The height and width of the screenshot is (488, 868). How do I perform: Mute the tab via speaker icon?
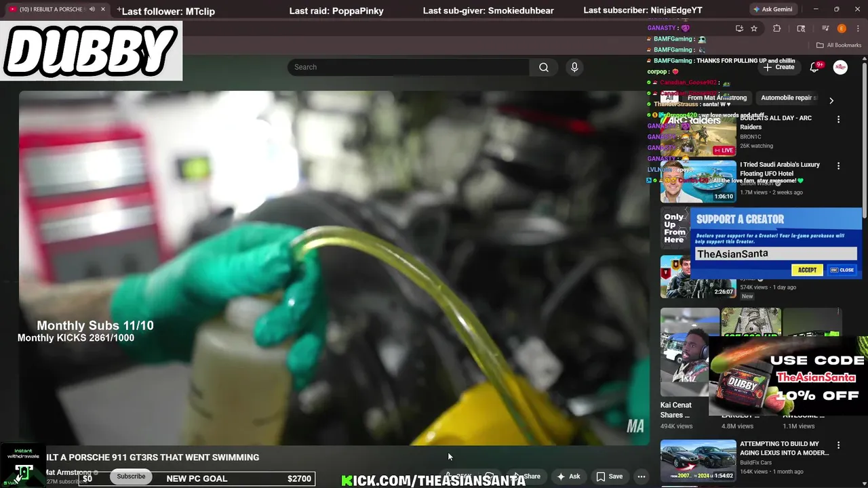92,9
